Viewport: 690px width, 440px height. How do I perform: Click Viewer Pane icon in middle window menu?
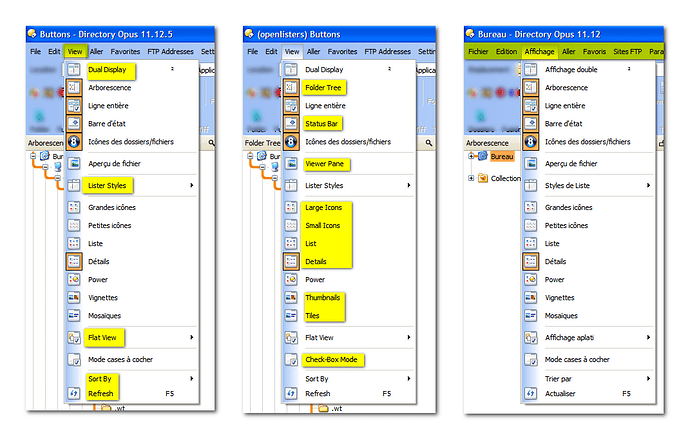pyautogui.click(x=291, y=164)
